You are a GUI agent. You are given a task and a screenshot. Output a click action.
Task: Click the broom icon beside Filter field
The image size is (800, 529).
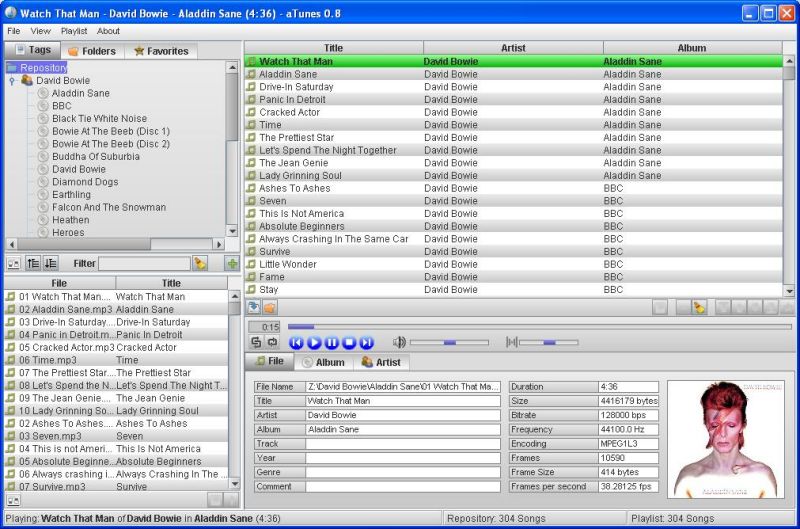(200, 263)
